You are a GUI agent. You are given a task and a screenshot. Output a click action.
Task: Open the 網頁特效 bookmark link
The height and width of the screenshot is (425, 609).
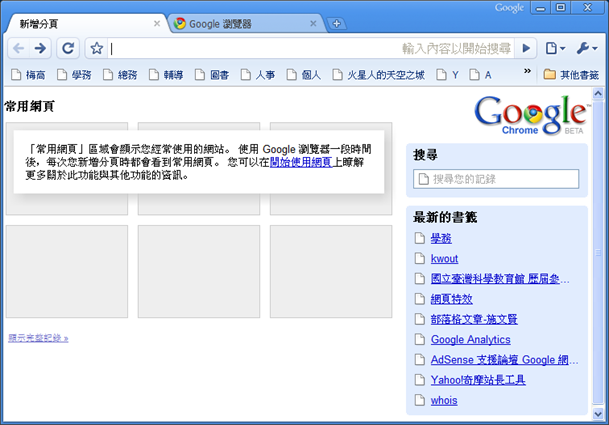[x=452, y=299]
